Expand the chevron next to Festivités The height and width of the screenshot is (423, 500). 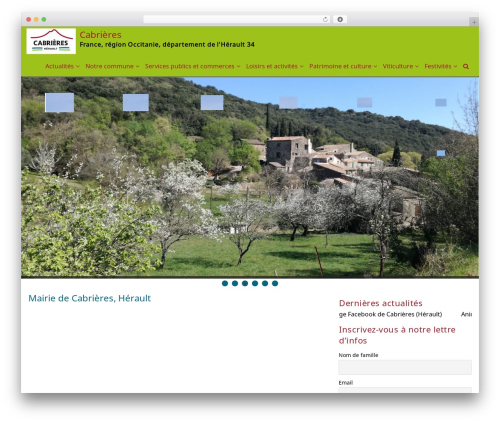coord(455,66)
